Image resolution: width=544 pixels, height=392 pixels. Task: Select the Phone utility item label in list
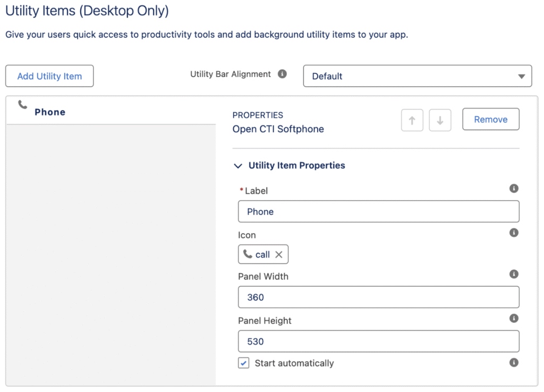(50, 112)
